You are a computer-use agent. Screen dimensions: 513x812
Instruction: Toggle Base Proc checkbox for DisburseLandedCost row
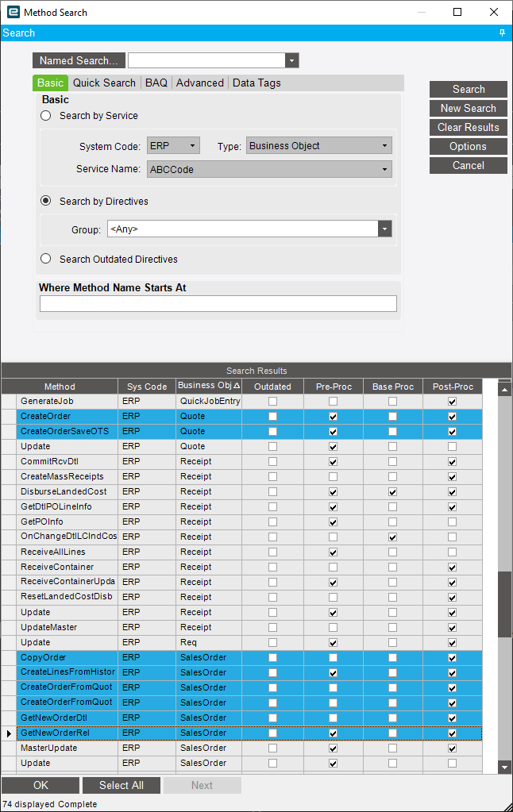393,492
